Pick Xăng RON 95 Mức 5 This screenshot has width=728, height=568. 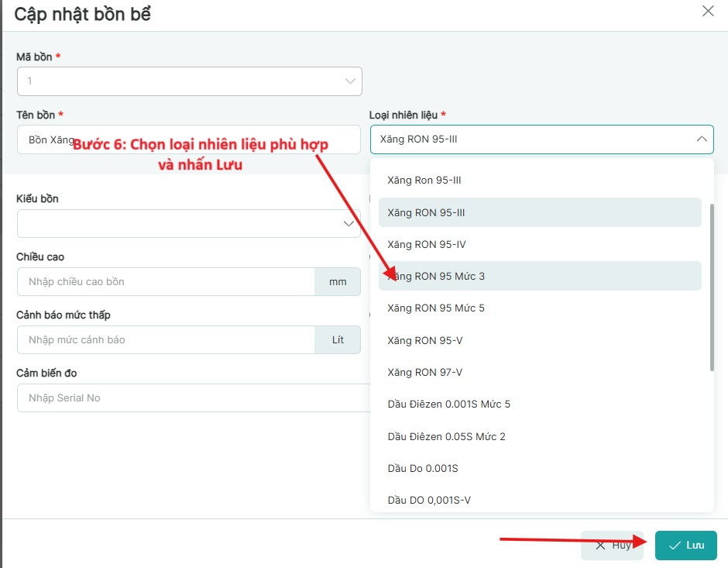point(436,308)
